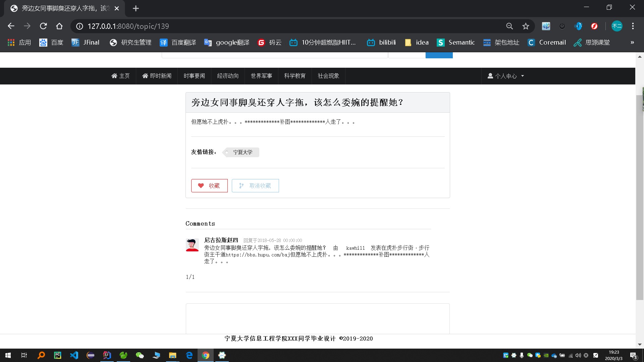Open the WeChat icon in taskbar
This screenshot has width=644, height=362.
pyautogui.click(x=140, y=355)
